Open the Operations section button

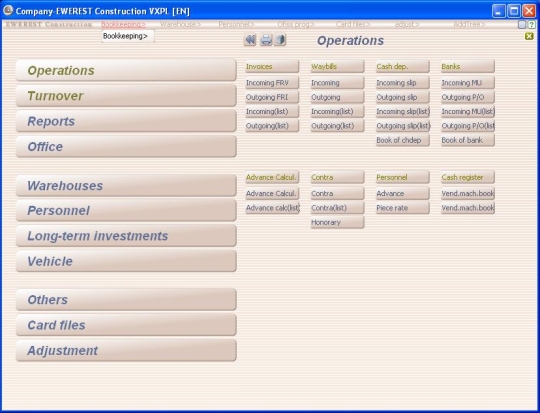point(126,70)
